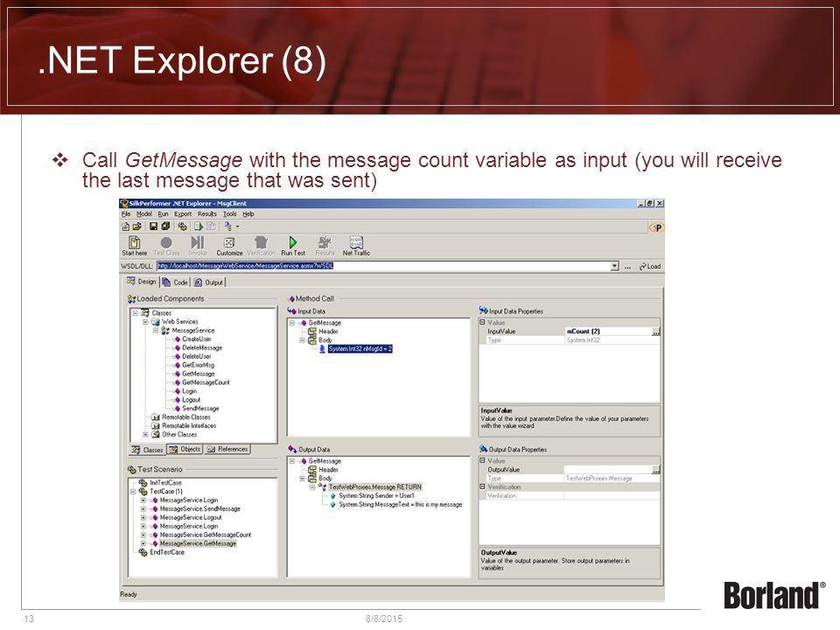
Task: Select System.String Sender = User1
Action: click(x=376, y=495)
